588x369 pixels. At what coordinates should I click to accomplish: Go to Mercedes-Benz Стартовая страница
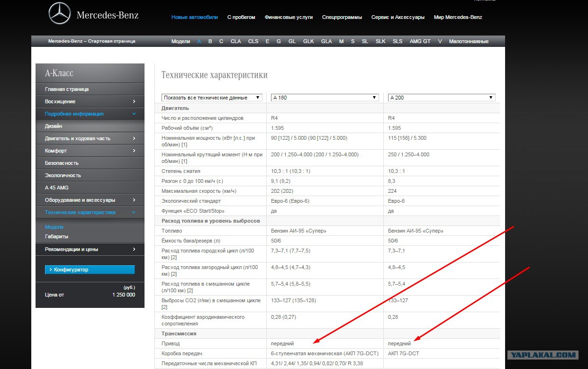tap(91, 41)
